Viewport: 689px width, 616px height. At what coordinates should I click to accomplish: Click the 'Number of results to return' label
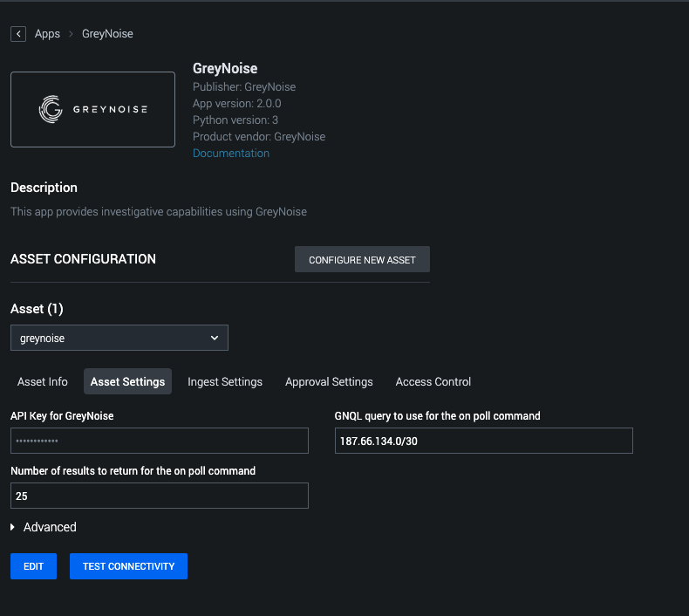click(x=133, y=471)
